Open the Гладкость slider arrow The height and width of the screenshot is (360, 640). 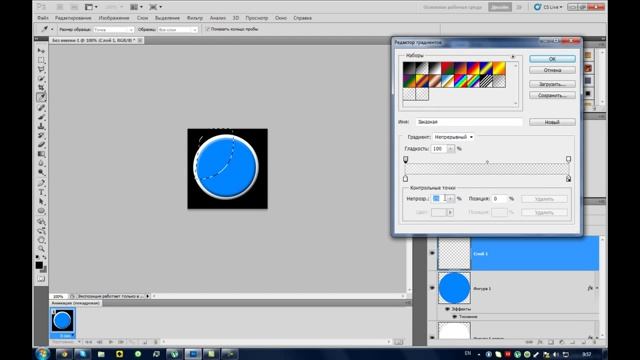point(451,149)
